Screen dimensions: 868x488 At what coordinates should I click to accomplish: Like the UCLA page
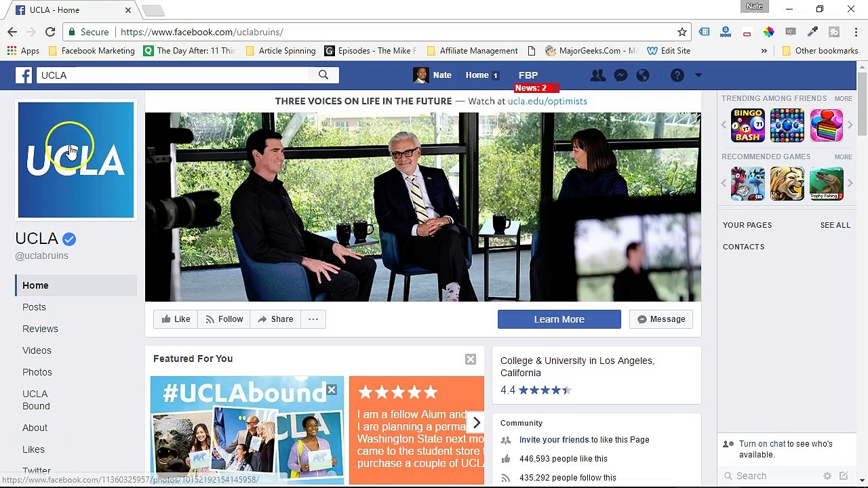[176, 319]
